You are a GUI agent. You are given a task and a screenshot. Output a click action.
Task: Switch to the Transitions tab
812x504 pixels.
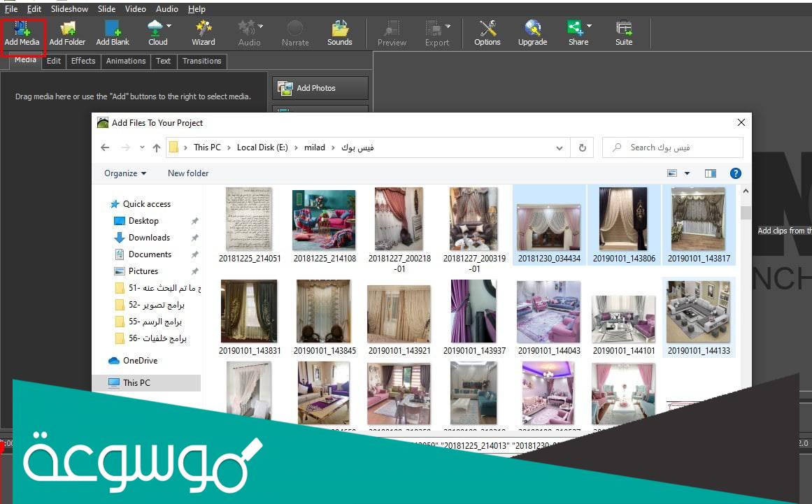pos(201,61)
